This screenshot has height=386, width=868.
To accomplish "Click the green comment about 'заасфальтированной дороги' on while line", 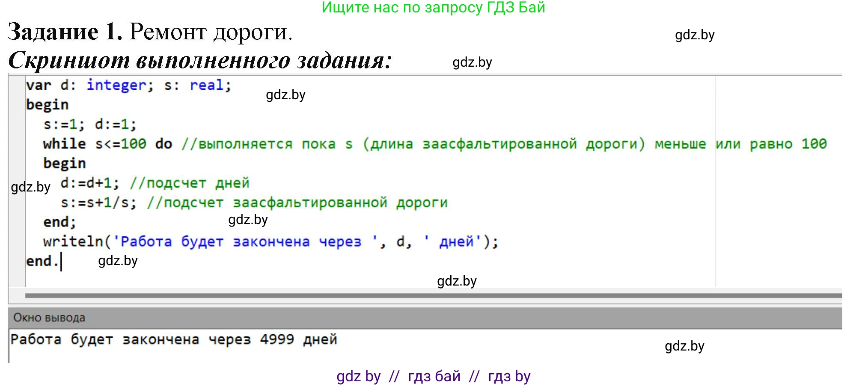I will pos(503,144).
